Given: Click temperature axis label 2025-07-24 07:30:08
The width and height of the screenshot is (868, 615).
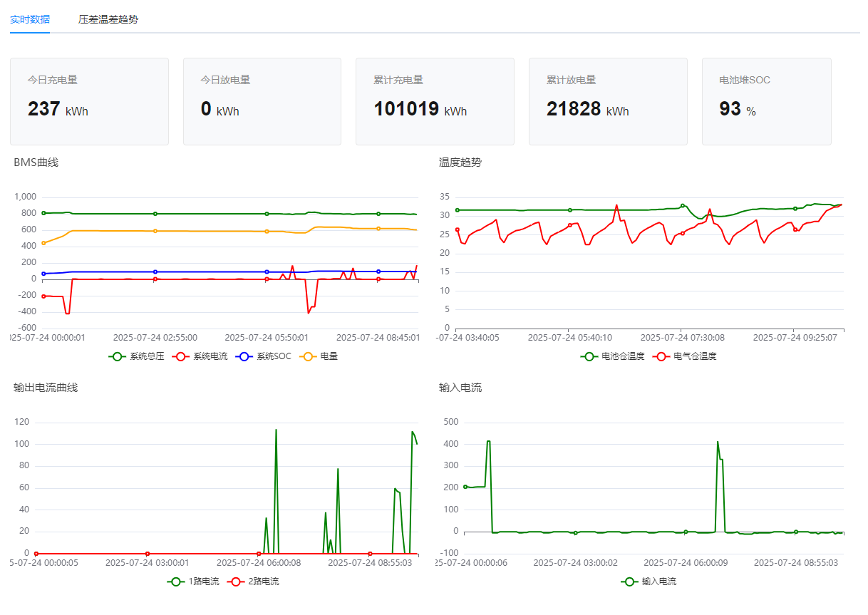Looking at the screenshot, I should [x=682, y=338].
